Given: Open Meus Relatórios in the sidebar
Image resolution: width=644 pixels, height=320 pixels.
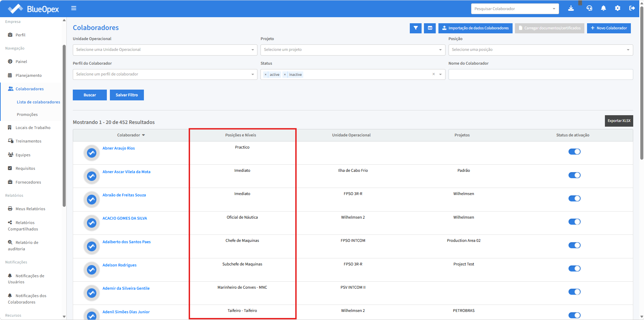Looking at the screenshot, I should 30,209.
